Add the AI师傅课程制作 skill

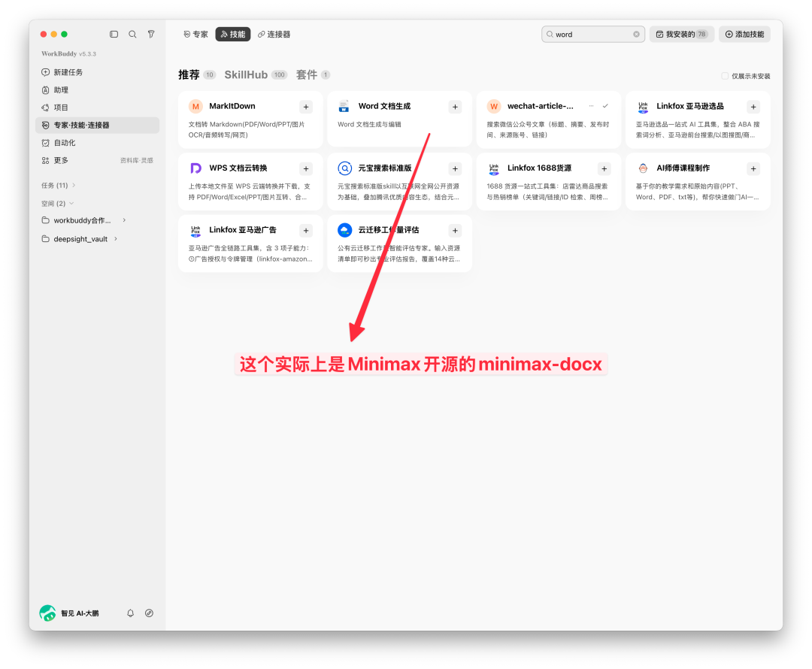753,169
